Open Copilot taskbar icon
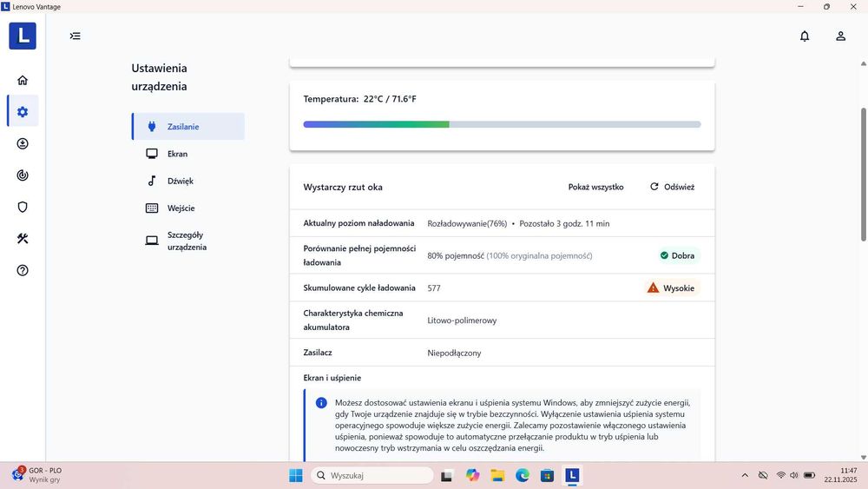Image resolution: width=868 pixels, height=489 pixels. point(472,475)
